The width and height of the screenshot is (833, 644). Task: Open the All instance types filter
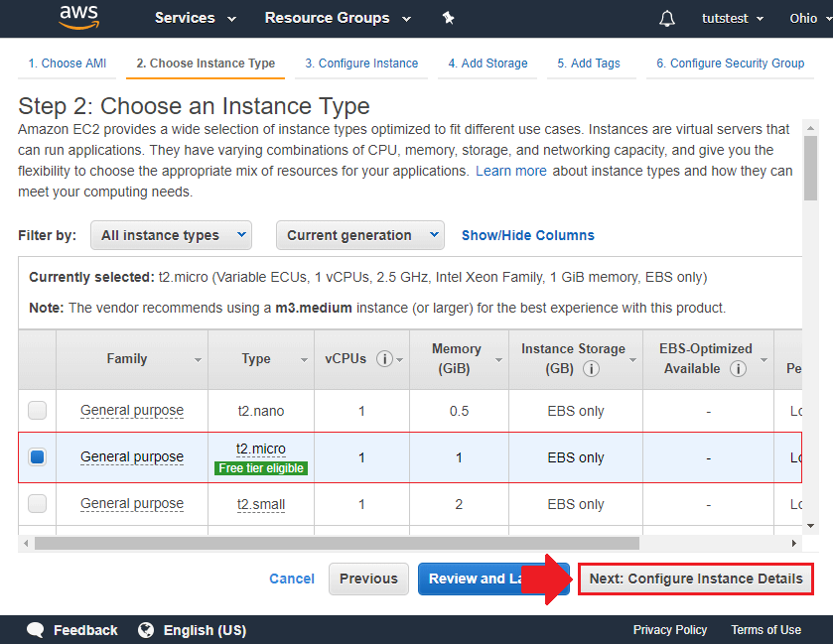click(171, 235)
